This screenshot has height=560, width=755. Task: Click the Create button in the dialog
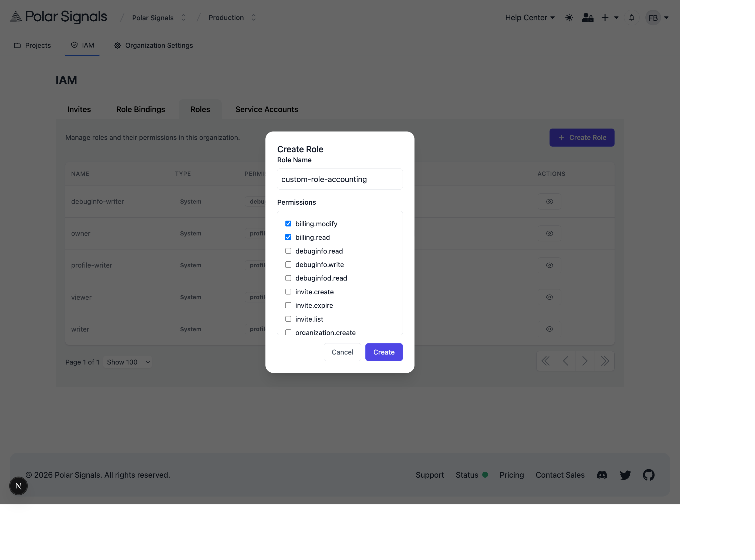384,352
